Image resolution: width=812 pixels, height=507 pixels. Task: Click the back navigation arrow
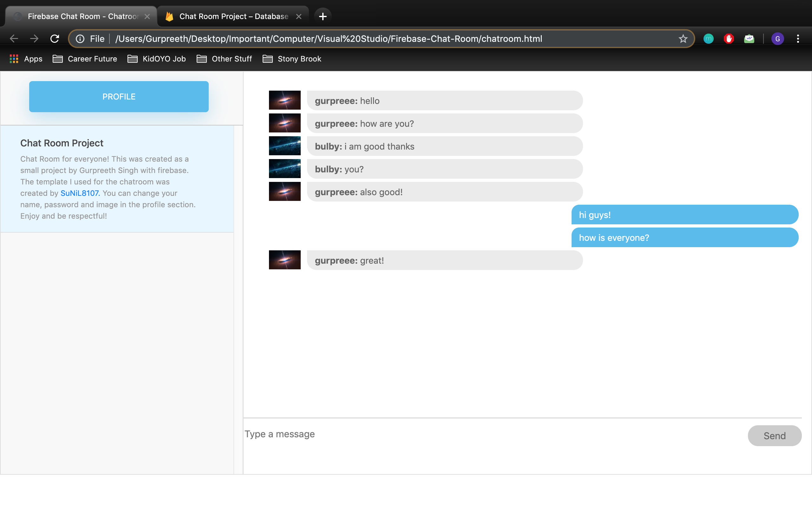[x=14, y=39]
